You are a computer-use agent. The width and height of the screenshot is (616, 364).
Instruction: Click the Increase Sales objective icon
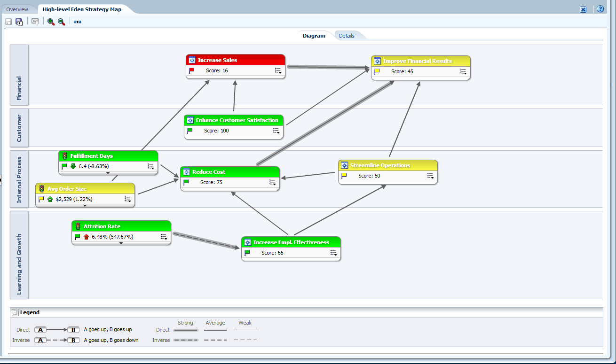click(x=192, y=60)
